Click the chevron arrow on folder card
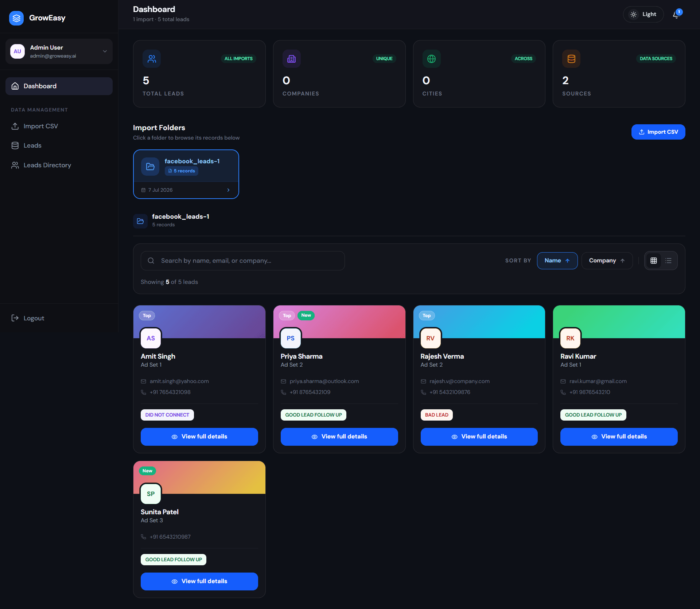This screenshot has width=700, height=609. 229,190
